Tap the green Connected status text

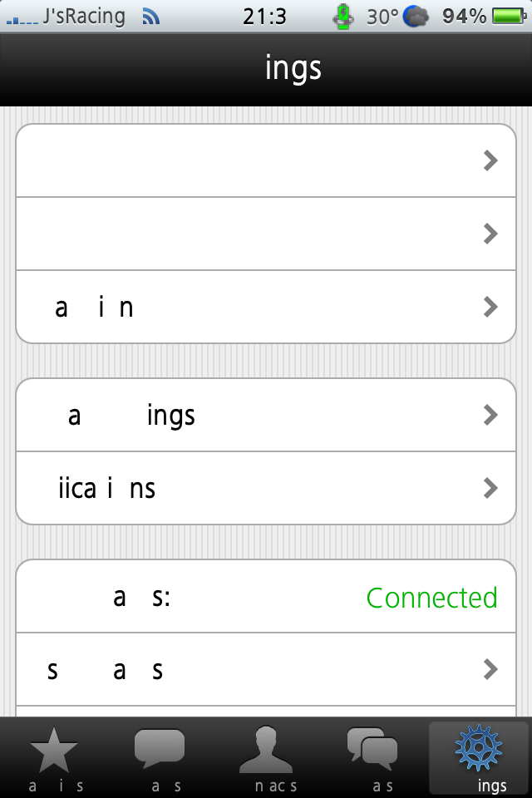431,598
